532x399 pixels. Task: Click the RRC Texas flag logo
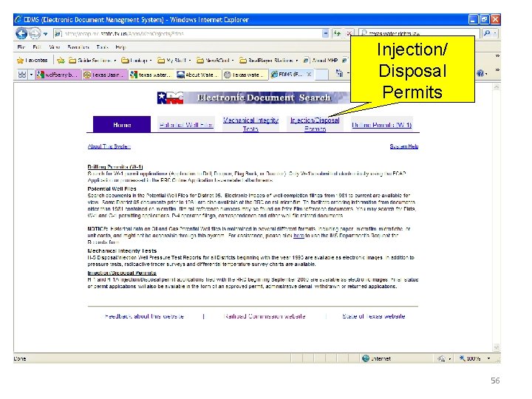click(x=170, y=98)
